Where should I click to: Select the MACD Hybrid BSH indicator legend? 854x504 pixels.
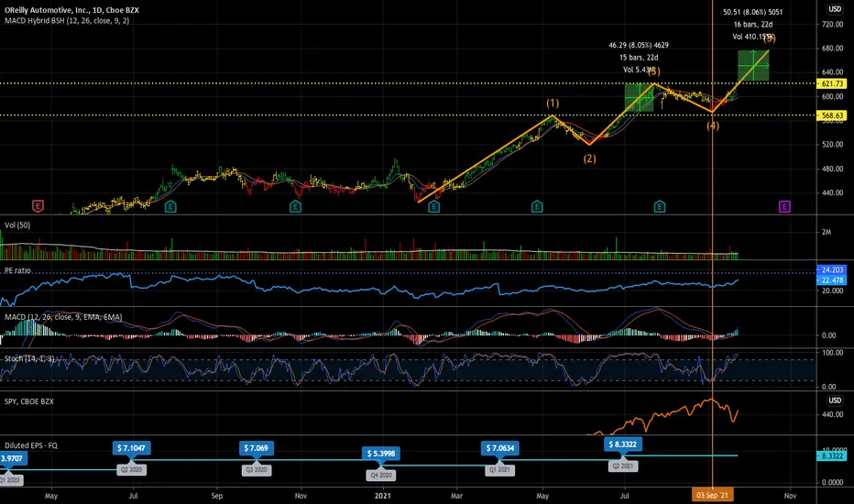coord(67,21)
